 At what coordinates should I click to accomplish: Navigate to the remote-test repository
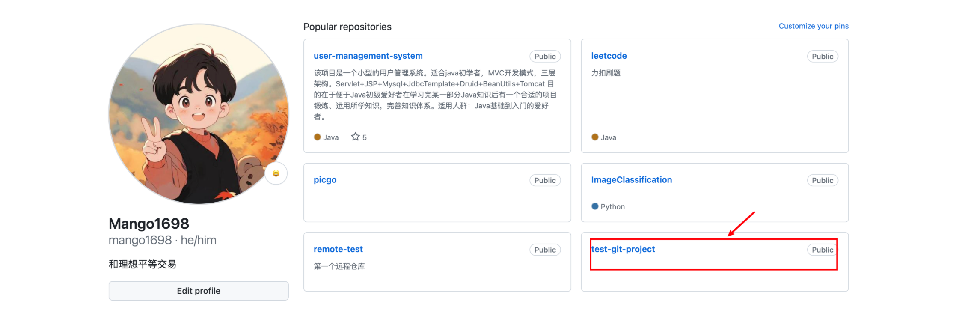point(338,249)
